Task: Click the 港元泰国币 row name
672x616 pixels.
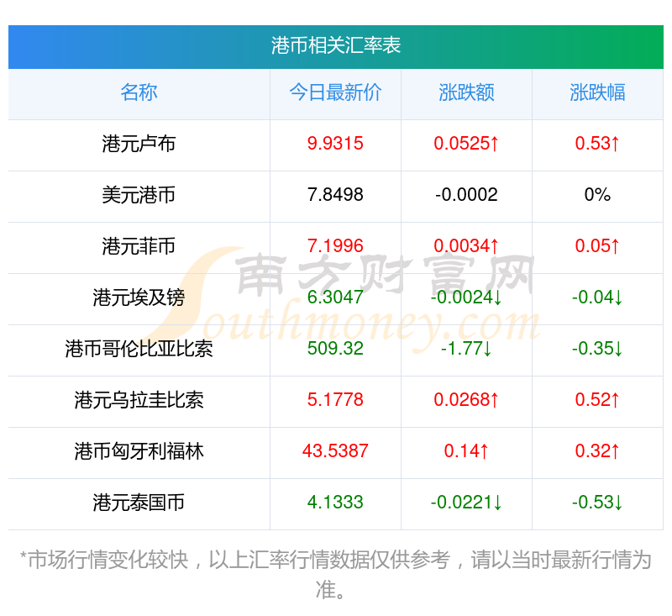Action: pos(139,503)
